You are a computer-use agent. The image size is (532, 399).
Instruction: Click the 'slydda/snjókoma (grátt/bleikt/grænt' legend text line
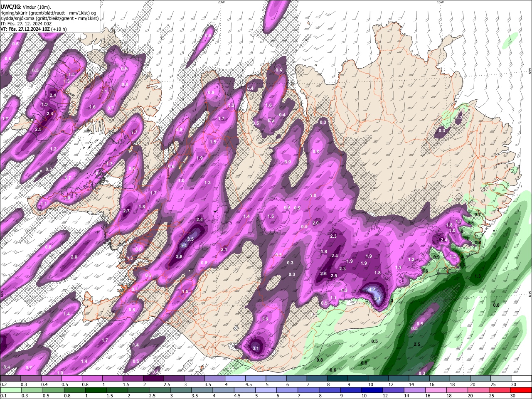click(49, 18)
